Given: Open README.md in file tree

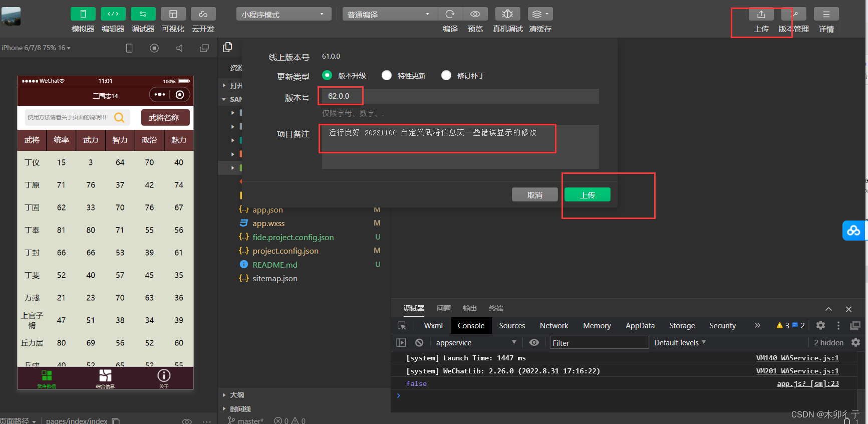Looking at the screenshot, I should [275, 265].
